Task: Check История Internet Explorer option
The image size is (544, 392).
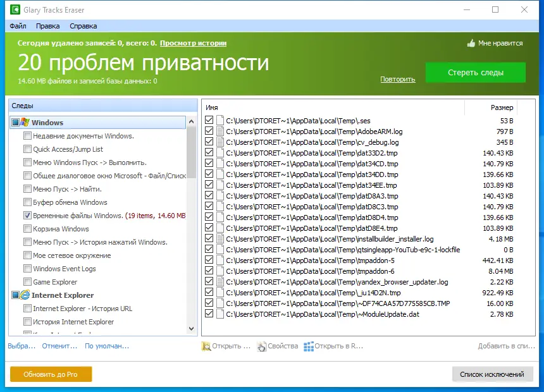Action: click(x=27, y=322)
